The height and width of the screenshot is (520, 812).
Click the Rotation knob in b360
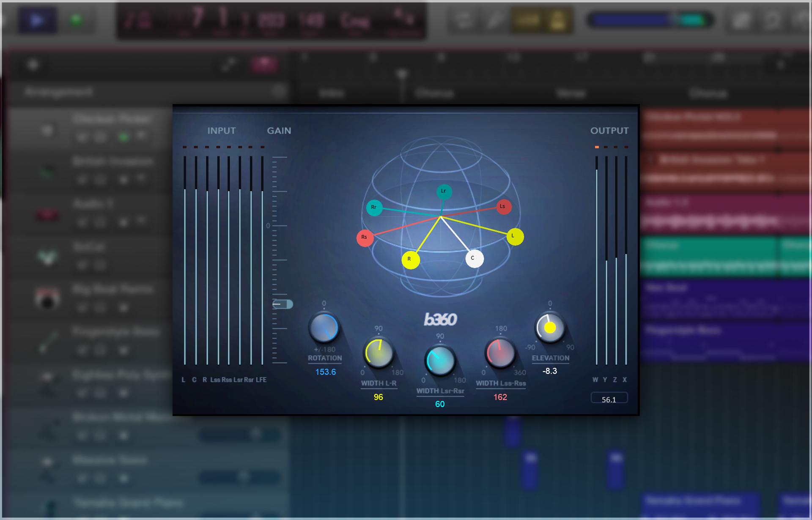tap(324, 328)
